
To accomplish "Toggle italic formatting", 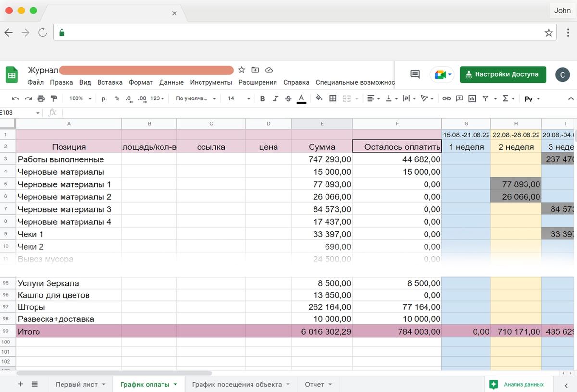I will tap(276, 98).
